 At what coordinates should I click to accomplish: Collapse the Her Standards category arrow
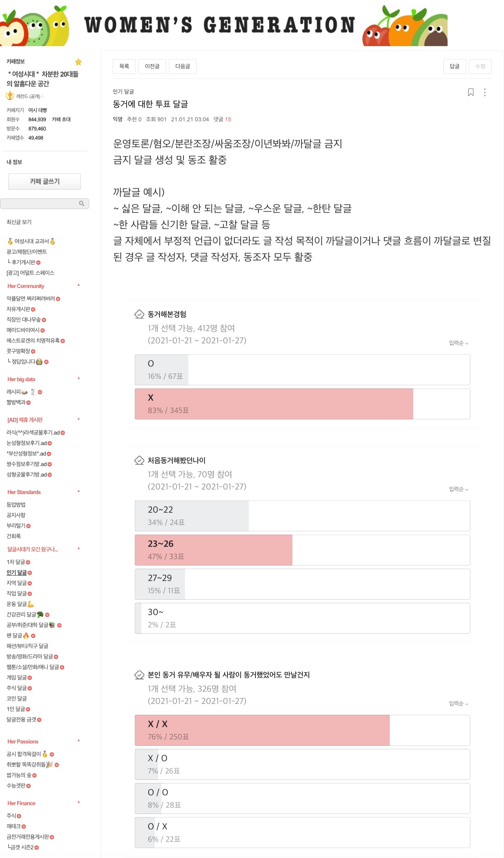[79, 491]
